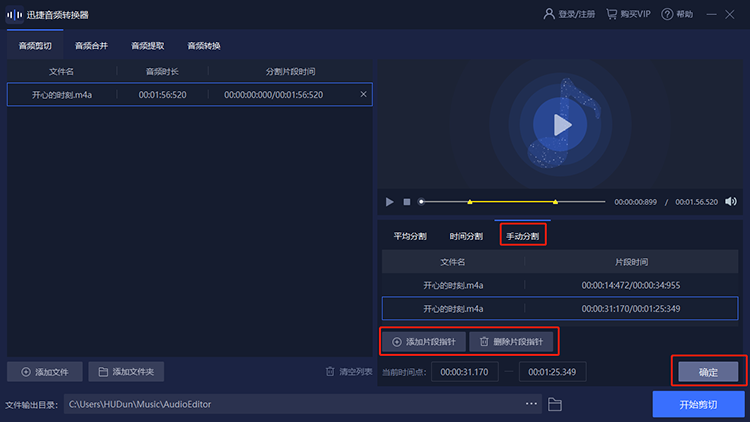Select the 平均分割 split mode tab

tap(410, 236)
